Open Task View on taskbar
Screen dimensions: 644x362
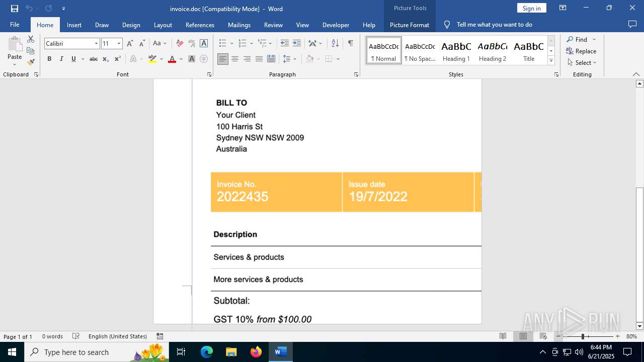pyautogui.click(x=182, y=352)
